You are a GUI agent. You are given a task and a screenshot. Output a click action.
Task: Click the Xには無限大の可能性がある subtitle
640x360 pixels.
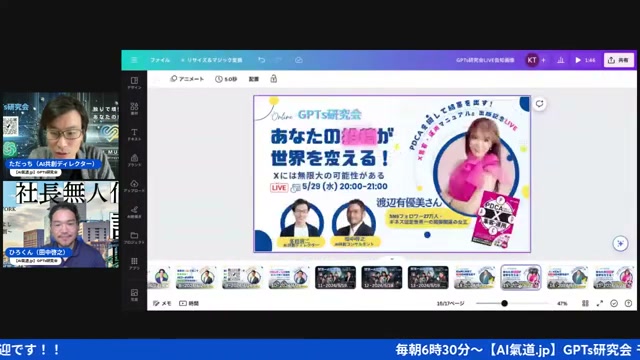[x=329, y=176]
